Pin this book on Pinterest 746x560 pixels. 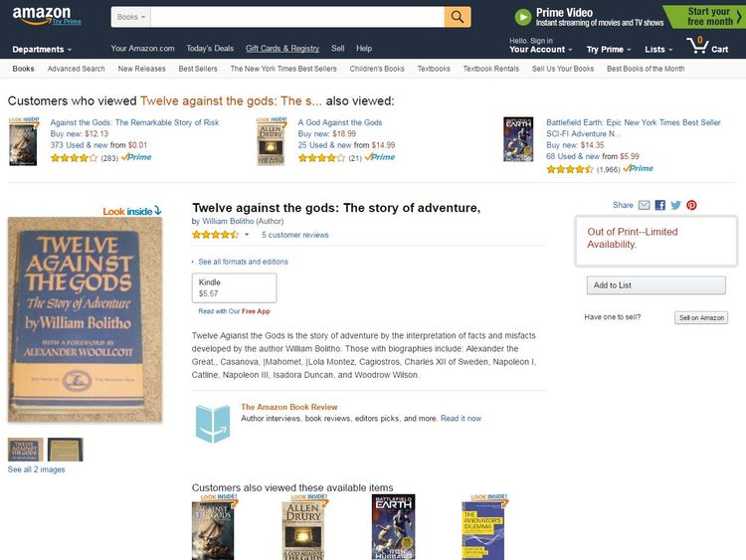tap(691, 205)
